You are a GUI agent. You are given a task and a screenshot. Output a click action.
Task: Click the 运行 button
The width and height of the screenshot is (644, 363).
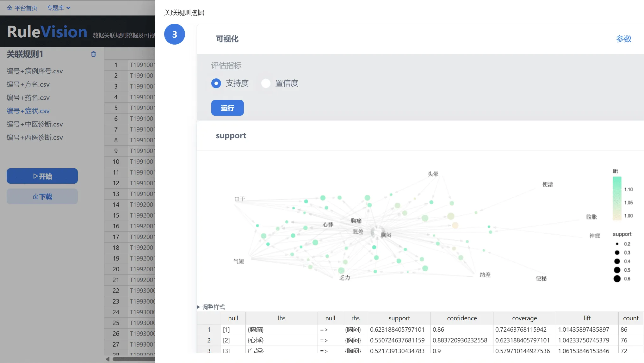[x=227, y=108]
